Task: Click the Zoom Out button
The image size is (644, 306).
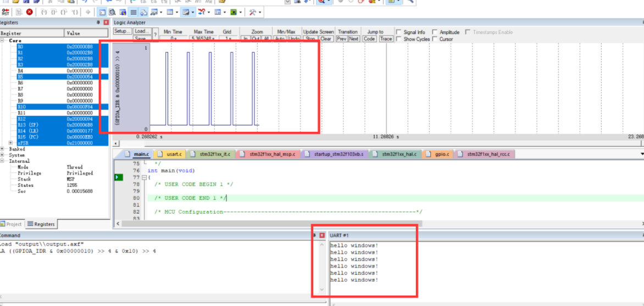Action: [x=256, y=38]
